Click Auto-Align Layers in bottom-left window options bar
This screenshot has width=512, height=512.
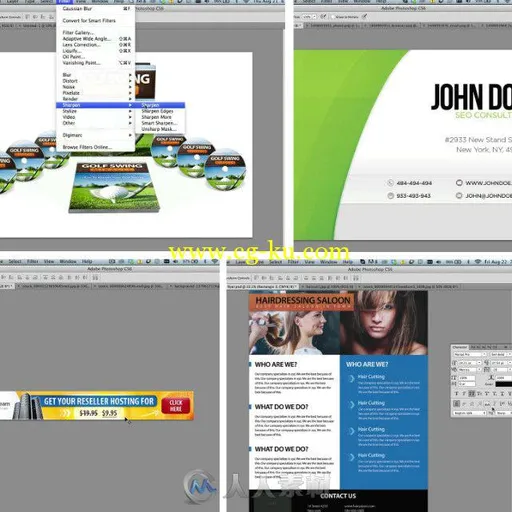point(95,277)
